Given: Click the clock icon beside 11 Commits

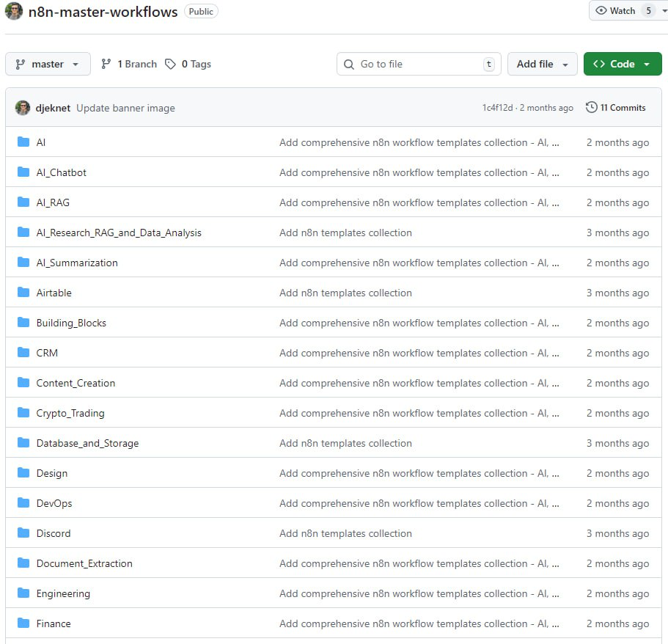Looking at the screenshot, I should point(591,107).
